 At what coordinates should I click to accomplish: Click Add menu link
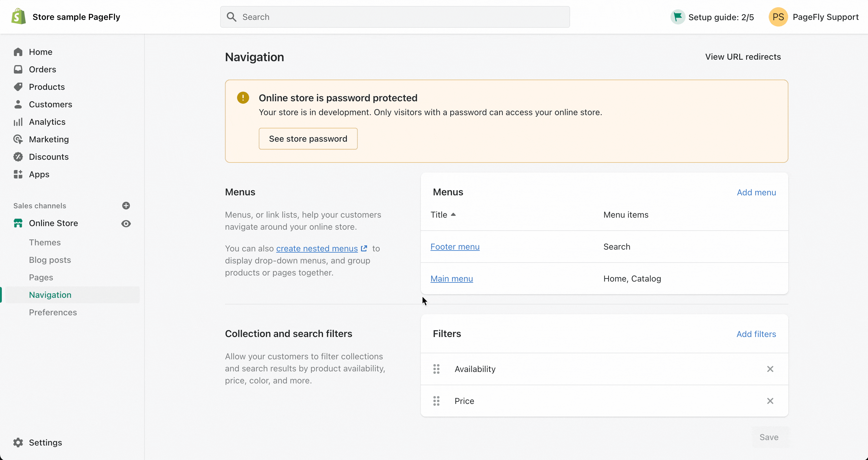pos(756,192)
